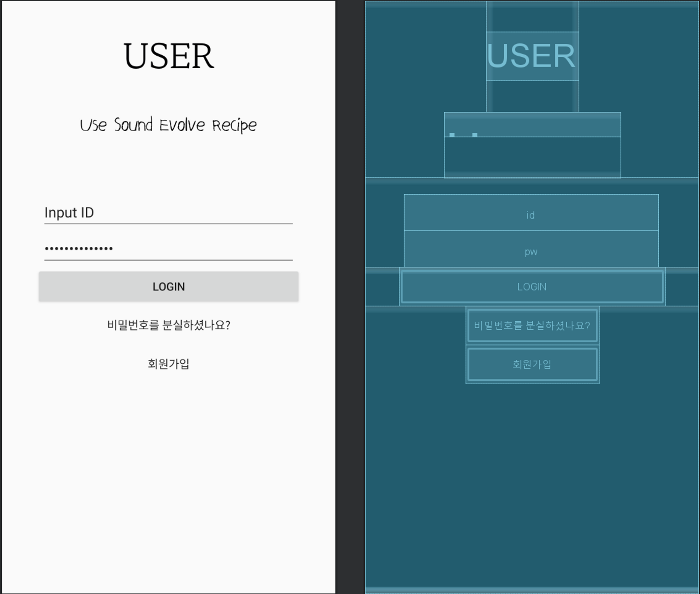Viewport: 700px width, 594px height.
Task: Click the 회원가입 link in design preview
Action: click(168, 364)
